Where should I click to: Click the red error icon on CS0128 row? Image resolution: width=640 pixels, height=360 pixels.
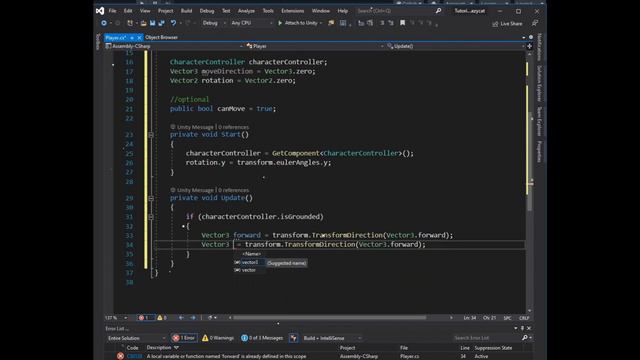[120, 356]
